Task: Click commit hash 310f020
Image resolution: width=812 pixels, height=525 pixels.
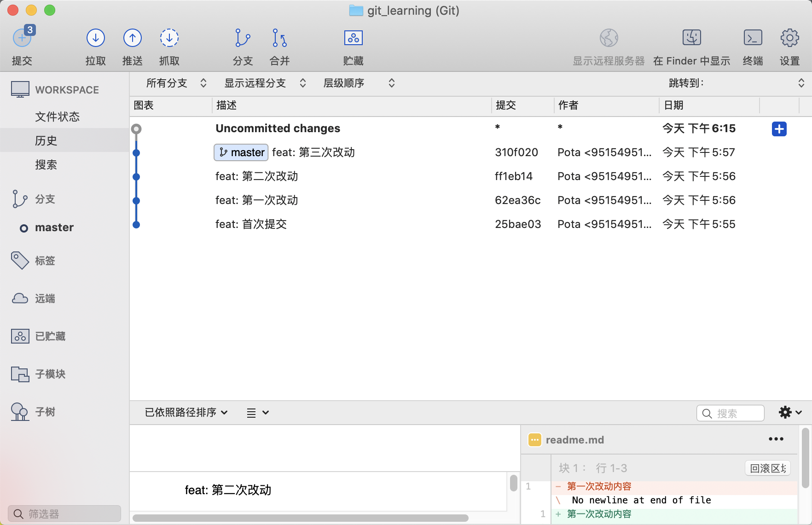Action: click(516, 152)
